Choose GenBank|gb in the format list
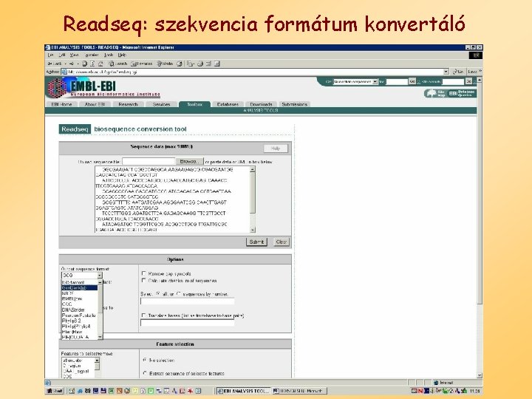532x399 pixels. tap(79, 287)
